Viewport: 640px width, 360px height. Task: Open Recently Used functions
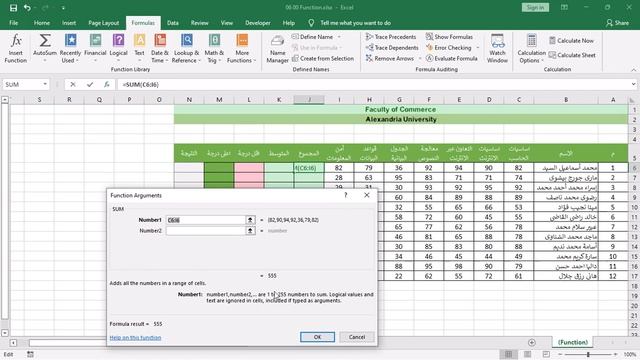(x=70, y=48)
